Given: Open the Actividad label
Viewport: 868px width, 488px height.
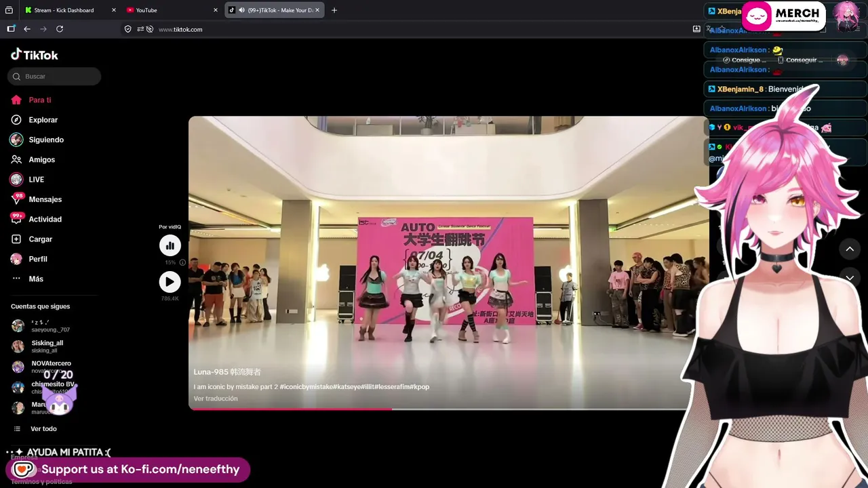Looking at the screenshot, I should pyautogui.click(x=45, y=220).
